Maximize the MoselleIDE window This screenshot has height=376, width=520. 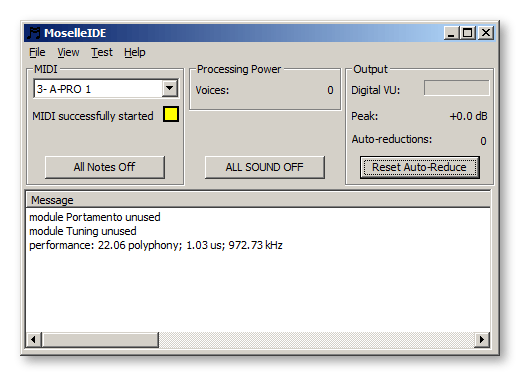coord(468,33)
